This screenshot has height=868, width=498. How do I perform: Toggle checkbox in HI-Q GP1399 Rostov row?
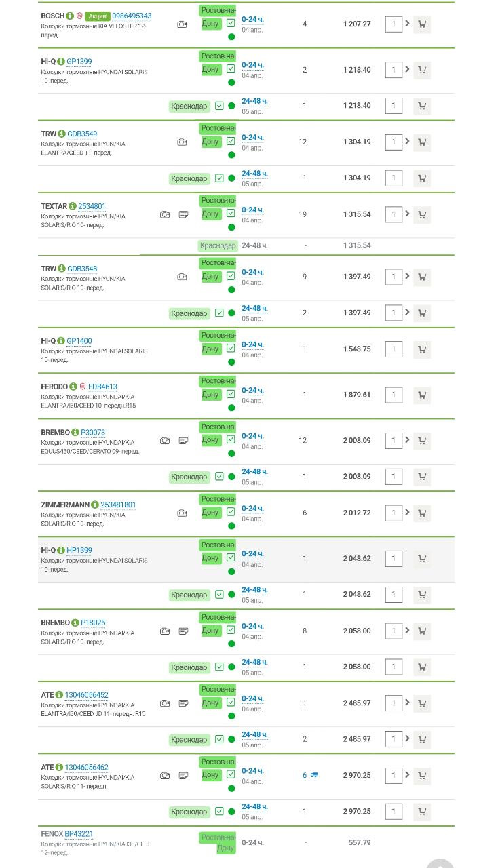click(x=231, y=69)
